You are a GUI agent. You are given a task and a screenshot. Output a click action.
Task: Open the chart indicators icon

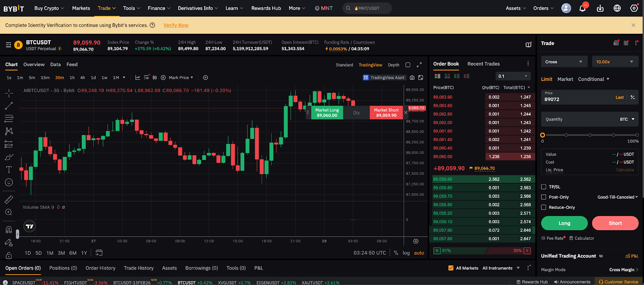coord(138,77)
